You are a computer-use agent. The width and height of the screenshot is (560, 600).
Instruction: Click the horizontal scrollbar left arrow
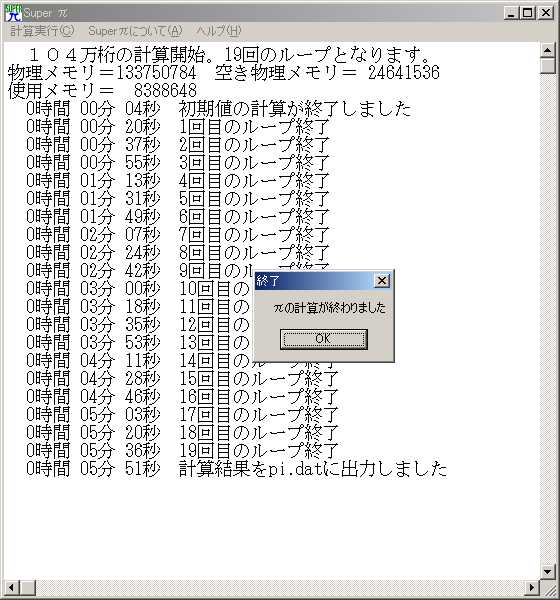click(x=11, y=587)
